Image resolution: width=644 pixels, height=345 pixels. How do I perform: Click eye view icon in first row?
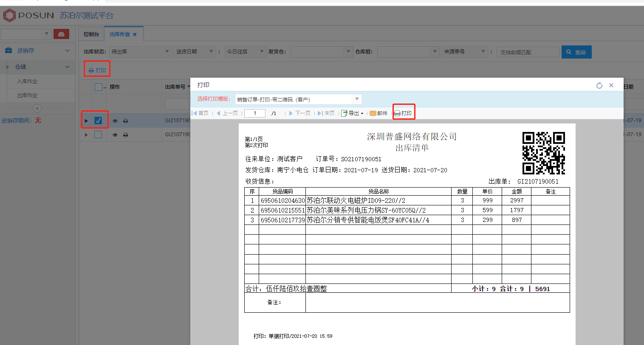point(115,121)
